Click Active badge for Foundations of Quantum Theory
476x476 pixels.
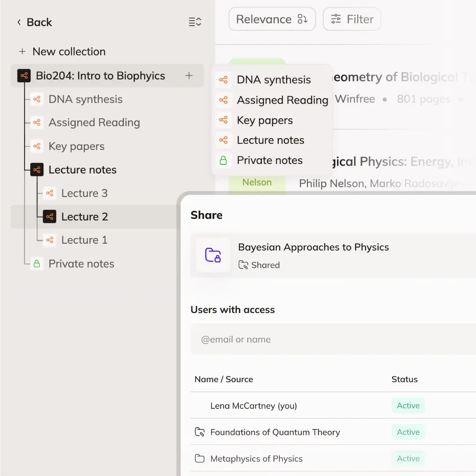pos(408,432)
